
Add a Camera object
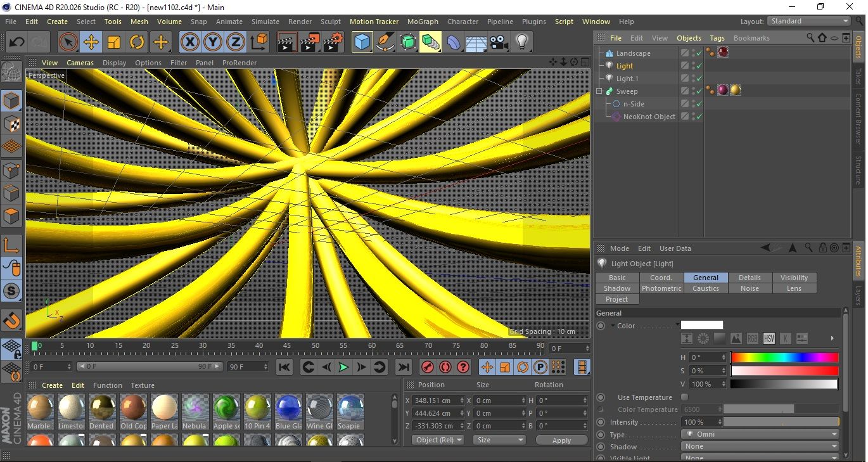(499, 42)
